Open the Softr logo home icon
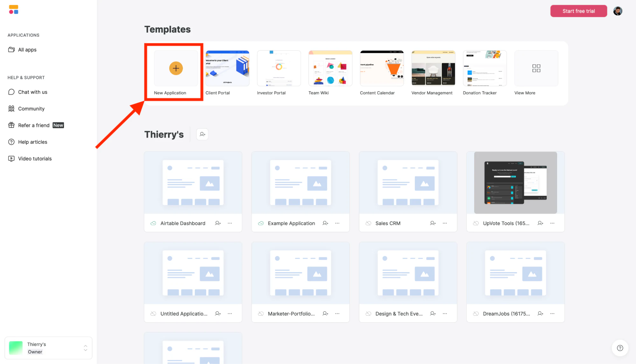 14,10
